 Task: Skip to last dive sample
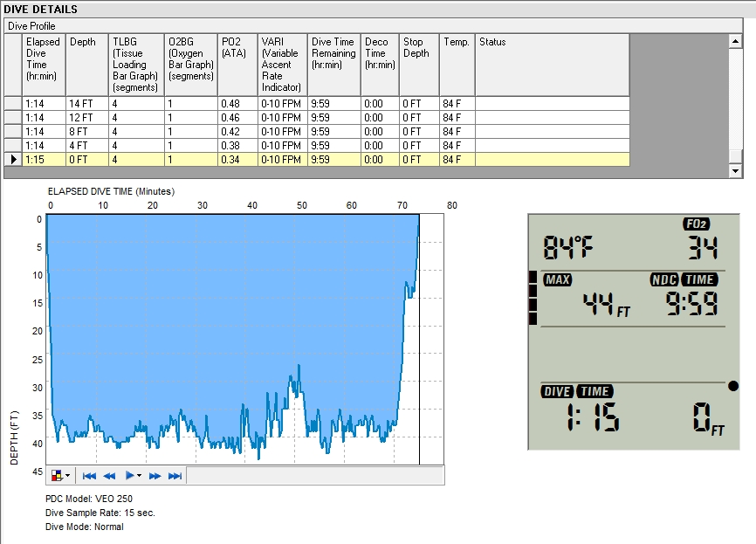[x=175, y=476]
